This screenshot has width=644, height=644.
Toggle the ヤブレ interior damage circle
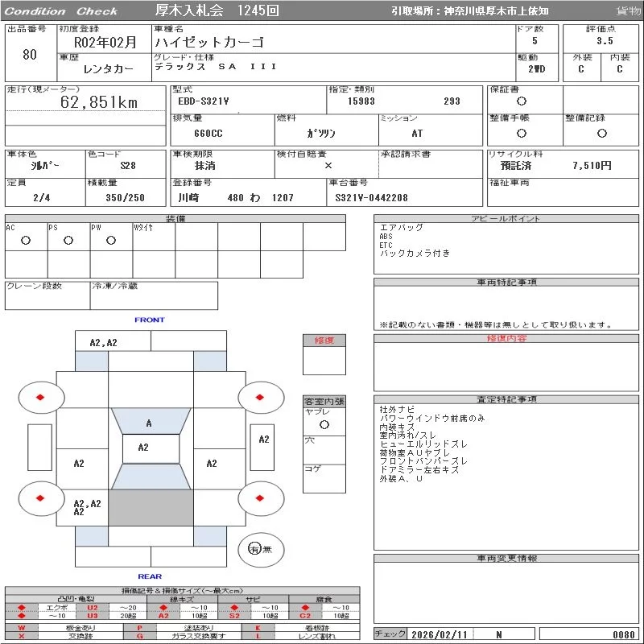[x=324, y=423]
